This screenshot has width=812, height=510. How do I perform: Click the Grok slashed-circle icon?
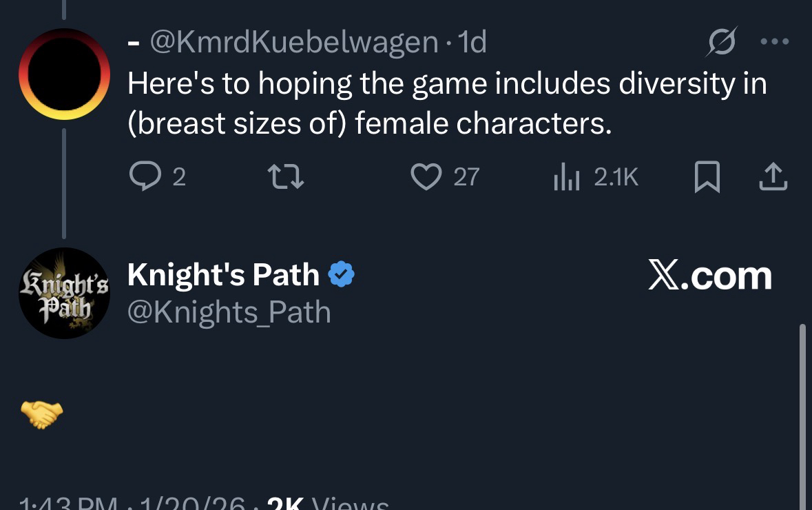pyautogui.click(x=722, y=42)
